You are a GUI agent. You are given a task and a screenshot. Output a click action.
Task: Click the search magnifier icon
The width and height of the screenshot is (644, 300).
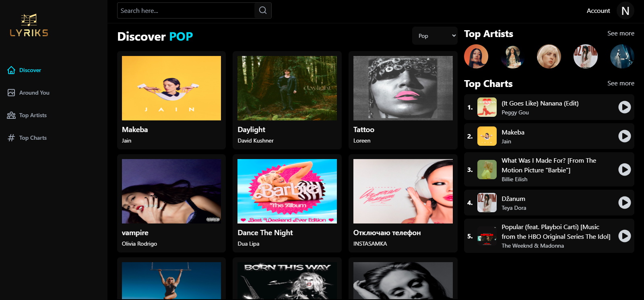263,10
